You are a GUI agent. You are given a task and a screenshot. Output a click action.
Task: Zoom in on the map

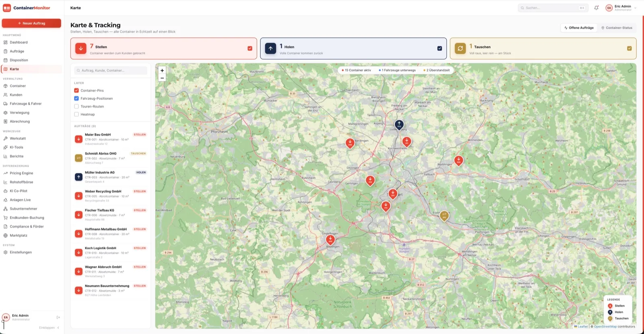162,71
